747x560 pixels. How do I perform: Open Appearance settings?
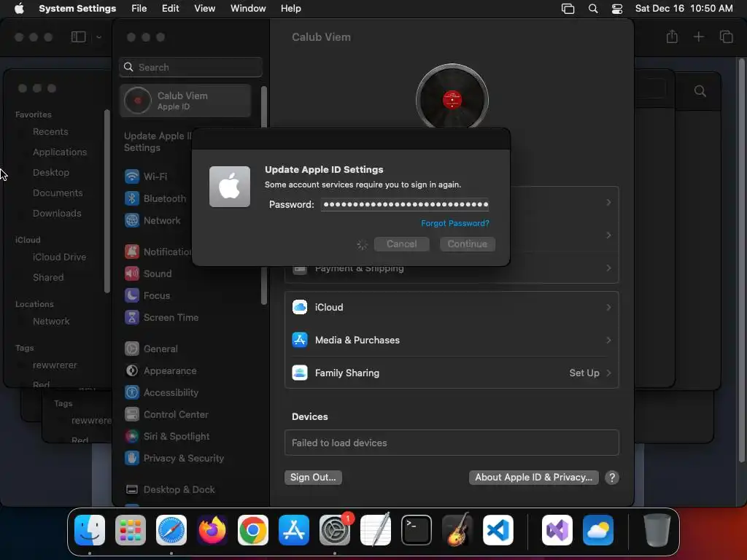coord(160,371)
